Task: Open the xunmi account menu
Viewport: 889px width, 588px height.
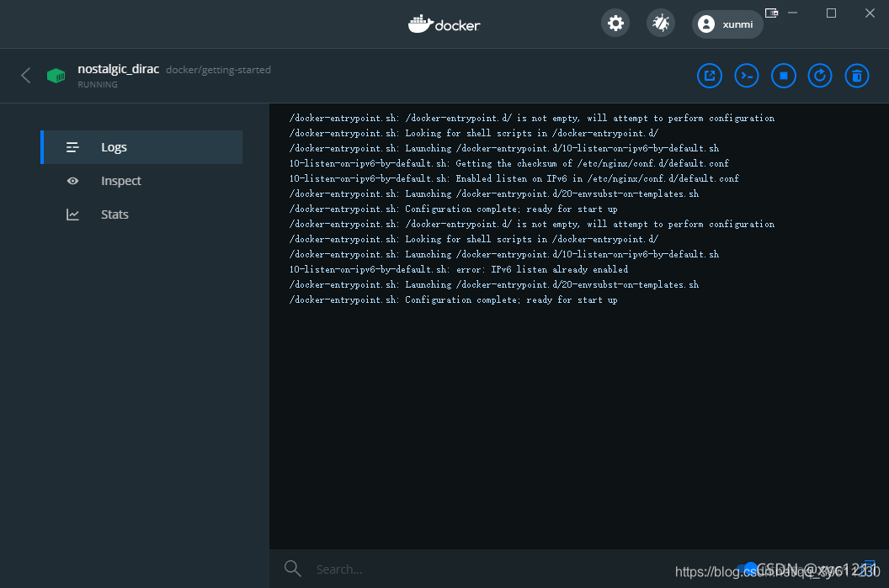Action: coord(727,24)
